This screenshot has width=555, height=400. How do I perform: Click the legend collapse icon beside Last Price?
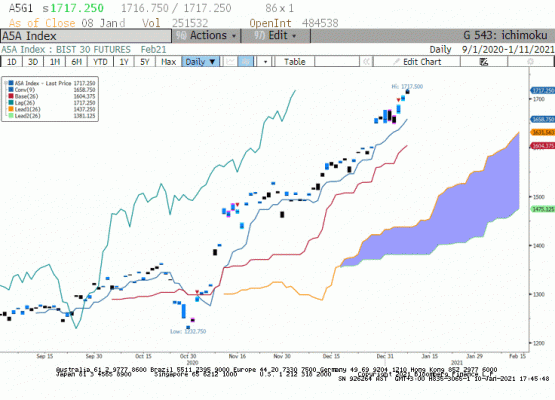coord(6,83)
